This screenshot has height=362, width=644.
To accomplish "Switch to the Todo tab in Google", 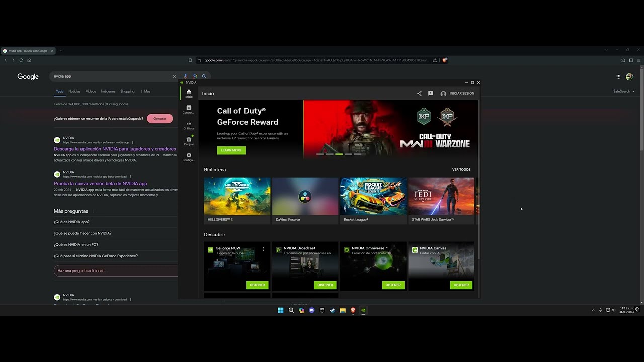I will point(60,91).
